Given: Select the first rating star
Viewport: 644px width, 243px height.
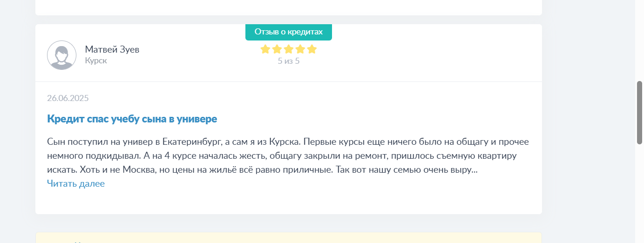Looking at the screenshot, I should click(265, 49).
